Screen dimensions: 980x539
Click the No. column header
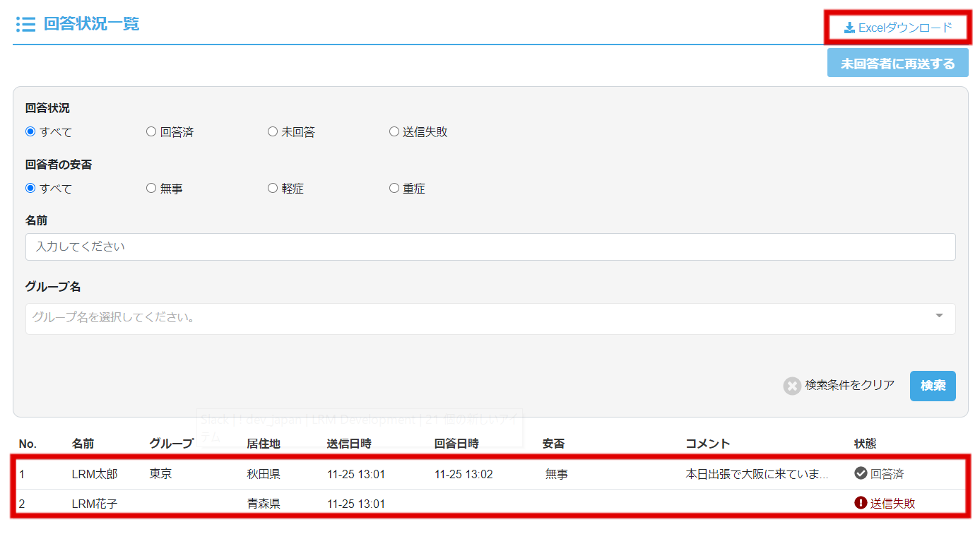(28, 444)
